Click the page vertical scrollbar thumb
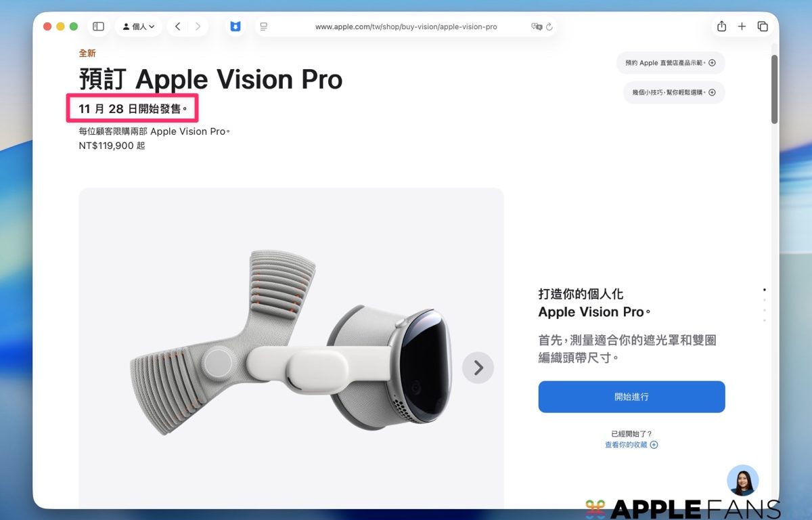Viewport: 812px width, 520px height. tap(774, 89)
